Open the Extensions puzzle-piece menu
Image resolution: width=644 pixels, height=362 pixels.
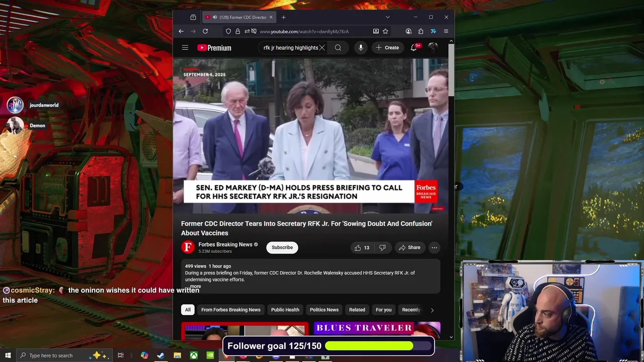(421, 31)
